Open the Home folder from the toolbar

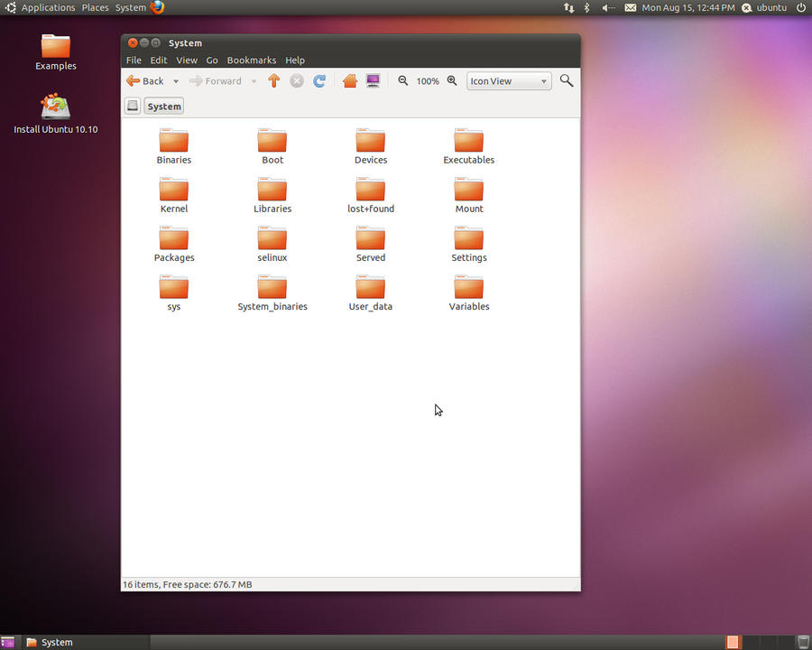[350, 81]
